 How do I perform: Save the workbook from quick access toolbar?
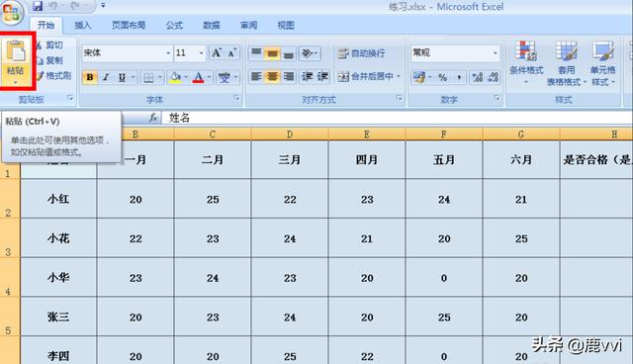click(x=38, y=6)
